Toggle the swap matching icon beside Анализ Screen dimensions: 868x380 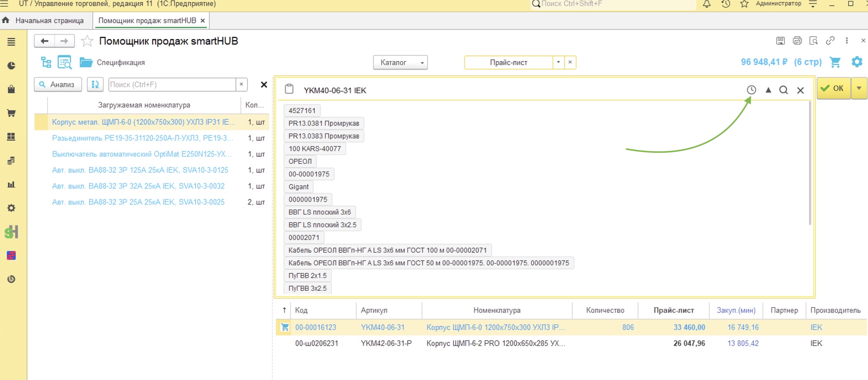[95, 84]
